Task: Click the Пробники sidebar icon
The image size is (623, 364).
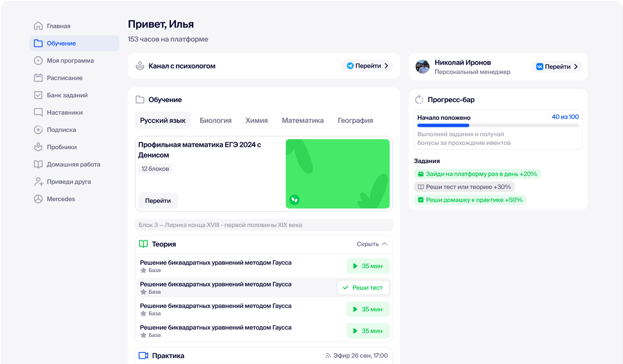Action: point(38,147)
